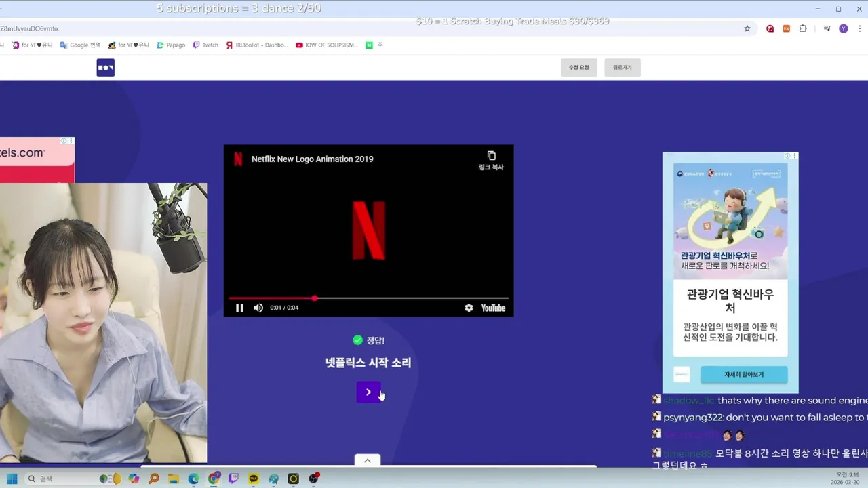Image resolution: width=868 pixels, height=488 pixels.
Task: Bookmark this page with the star icon
Action: [747, 28]
